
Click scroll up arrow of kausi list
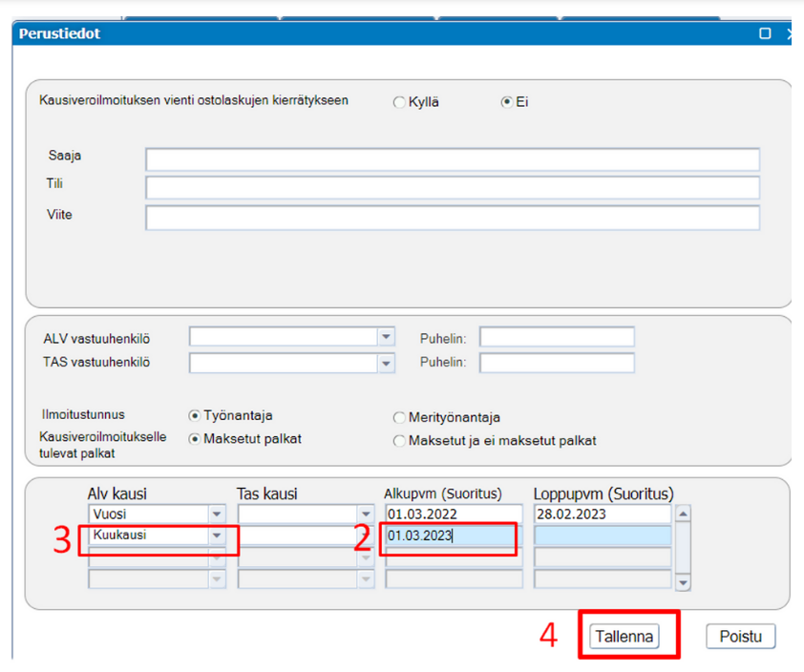(683, 514)
